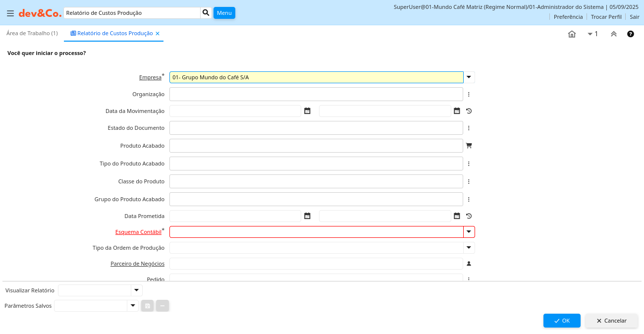This screenshot has height=334, width=644.
Task: Click history icon beside Data Prometida
Action: point(469,216)
